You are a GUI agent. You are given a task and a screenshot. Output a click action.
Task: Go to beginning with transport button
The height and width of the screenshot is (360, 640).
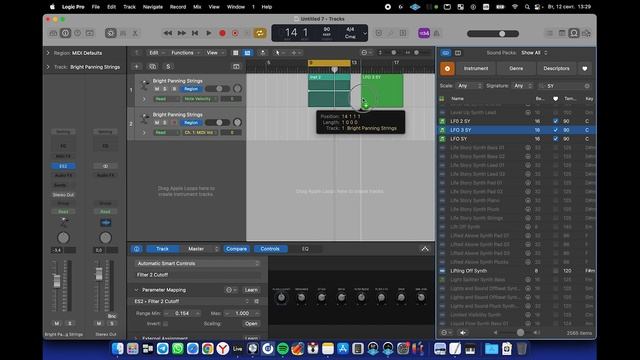(x=195, y=33)
